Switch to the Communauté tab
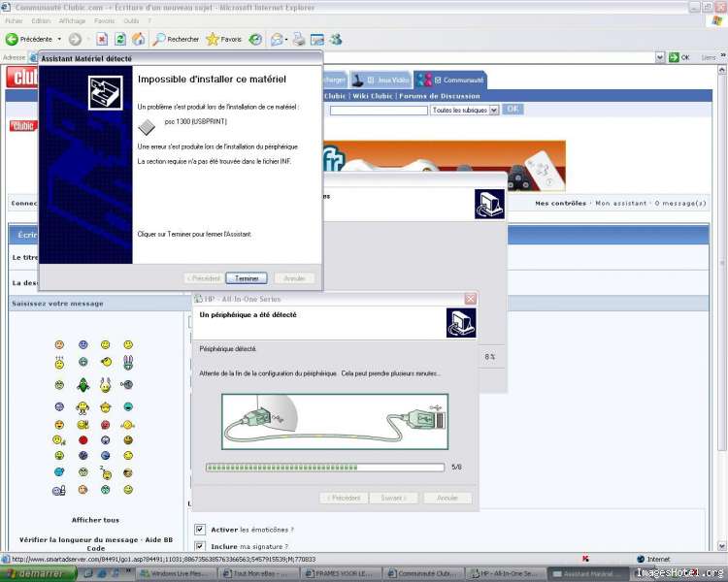Image resolution: width=728 pixels, height=582 pixels. coord(450,80)
